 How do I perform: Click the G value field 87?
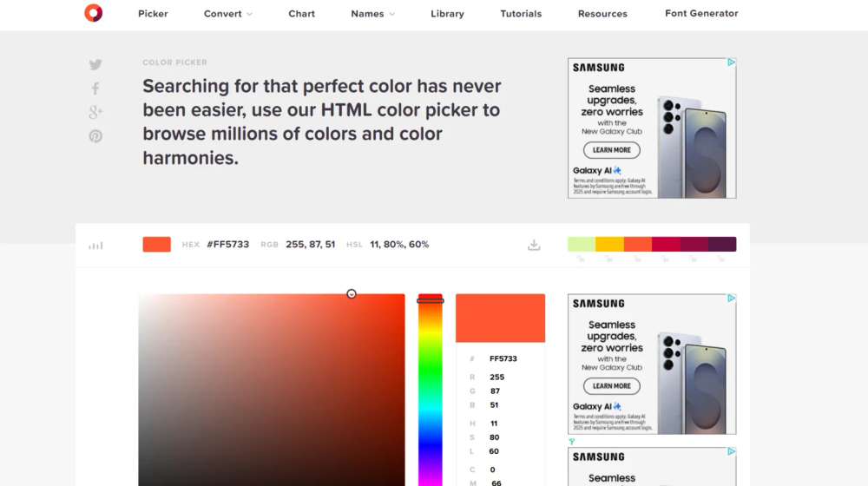click(x=495, y=391)
